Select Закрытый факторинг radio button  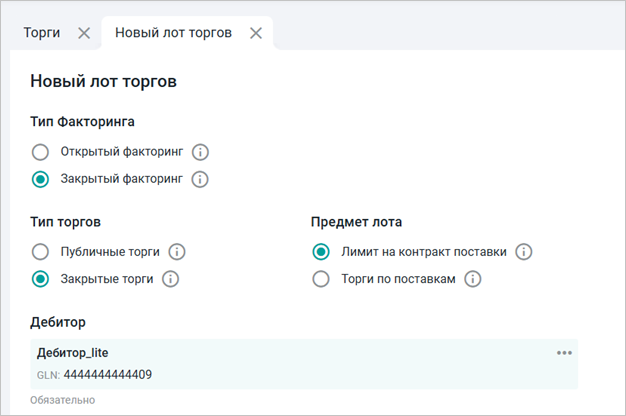tap(40, 180)
